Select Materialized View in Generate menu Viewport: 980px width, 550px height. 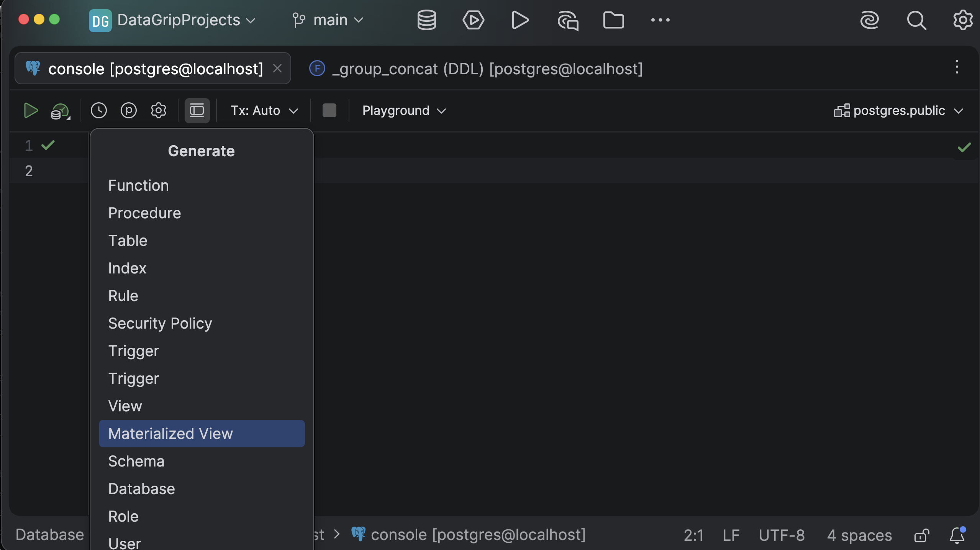click(x=202, y=434)
